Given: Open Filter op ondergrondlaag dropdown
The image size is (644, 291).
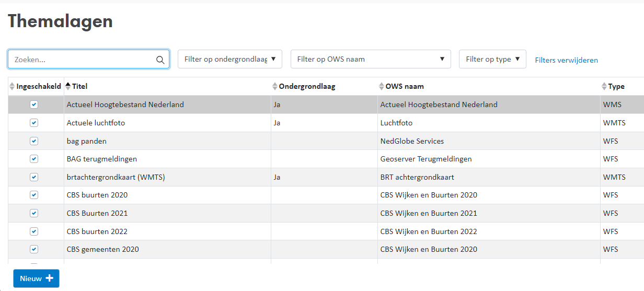Looking at the screenshot, I should 230,59.
